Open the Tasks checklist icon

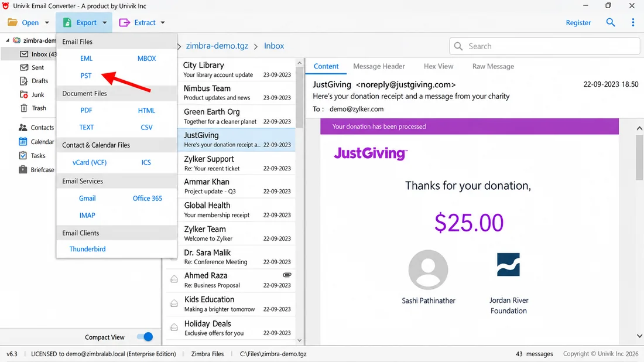point(23,156)
